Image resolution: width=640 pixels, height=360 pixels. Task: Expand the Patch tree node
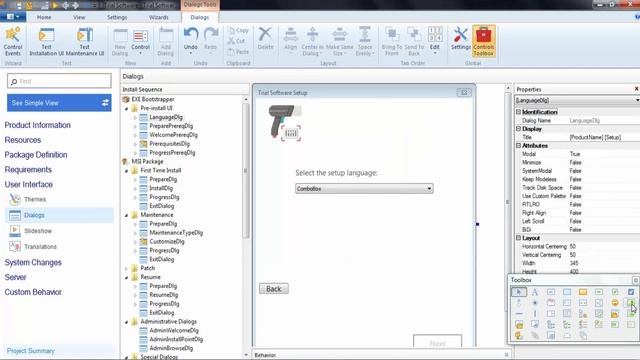(127, 269)
